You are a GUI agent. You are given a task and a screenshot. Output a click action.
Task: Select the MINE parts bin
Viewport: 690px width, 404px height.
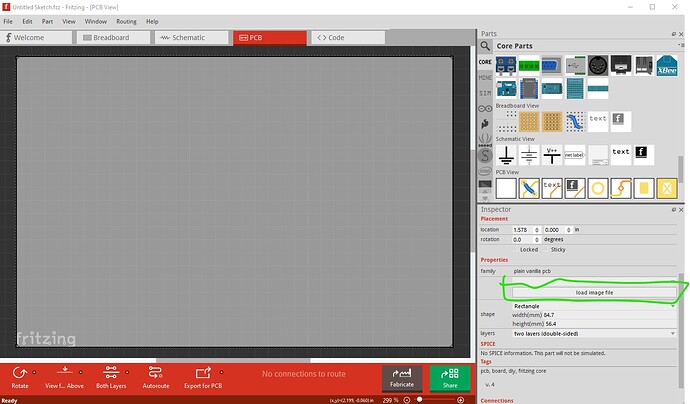pos(485,77)
